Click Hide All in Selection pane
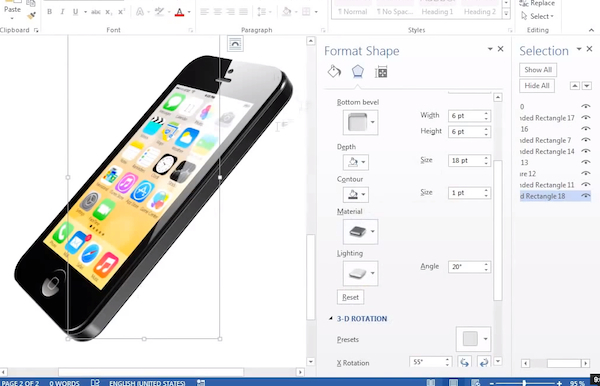600x386 pixels. pos(537,86)
